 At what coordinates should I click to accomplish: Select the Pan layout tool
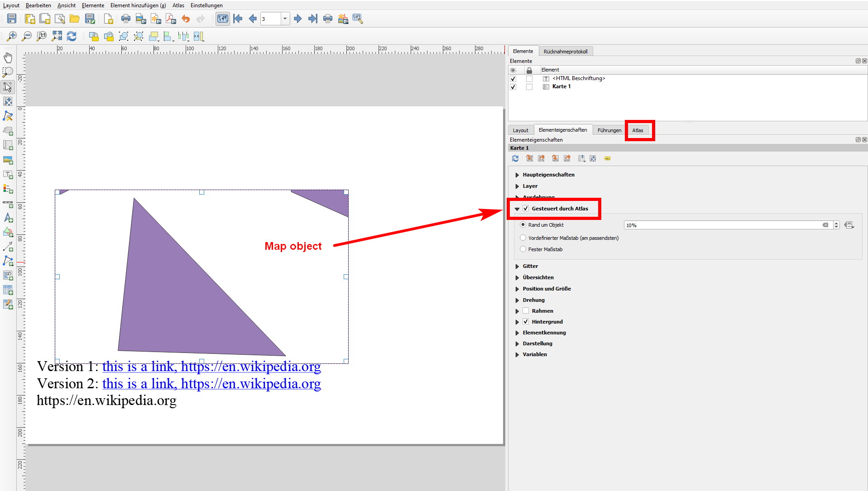[8, 57]
